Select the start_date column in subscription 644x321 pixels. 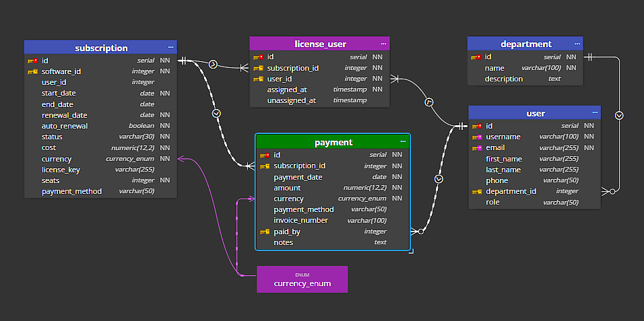coord(100,93)
